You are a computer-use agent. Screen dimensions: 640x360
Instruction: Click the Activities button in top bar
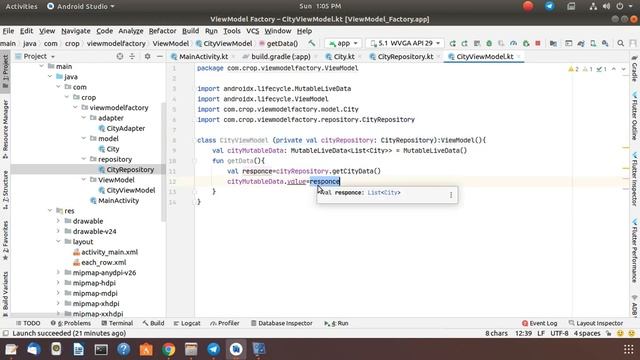21,6
